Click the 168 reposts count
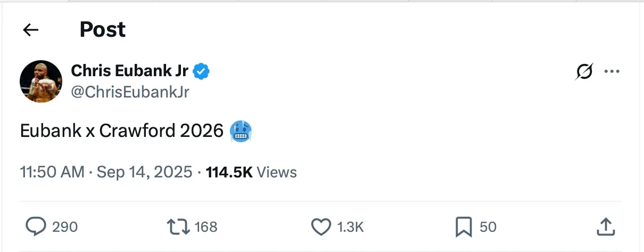The image size is (644, 252). pyautogui.click(x=206, y=227)
